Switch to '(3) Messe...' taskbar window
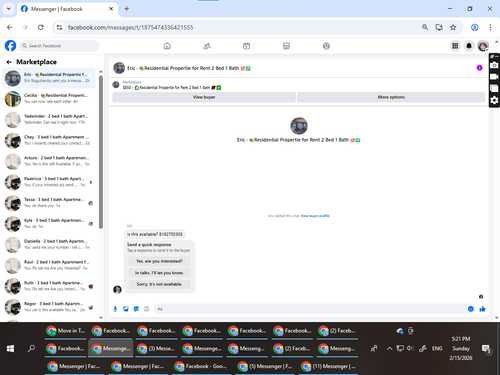Screen dimensions: 500x375 (x=157, y=348)
